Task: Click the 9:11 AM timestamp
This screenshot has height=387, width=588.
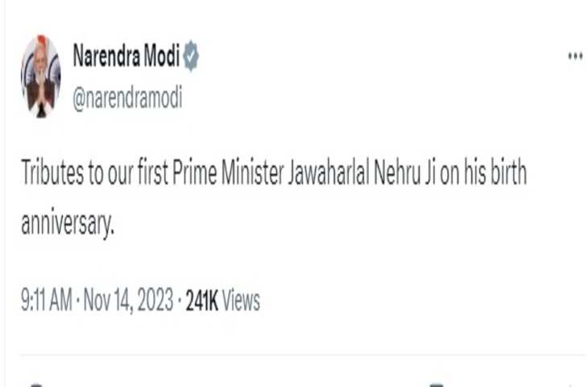Action: click(x=47, y=302)
